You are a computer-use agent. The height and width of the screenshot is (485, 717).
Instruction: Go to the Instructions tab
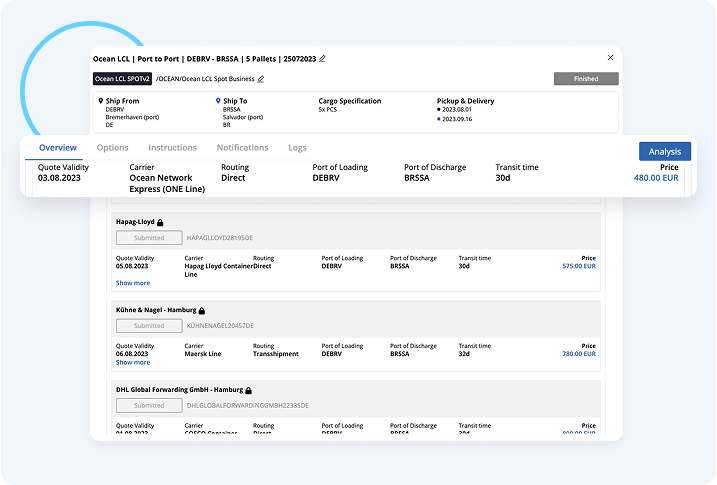tap(172, 148)
